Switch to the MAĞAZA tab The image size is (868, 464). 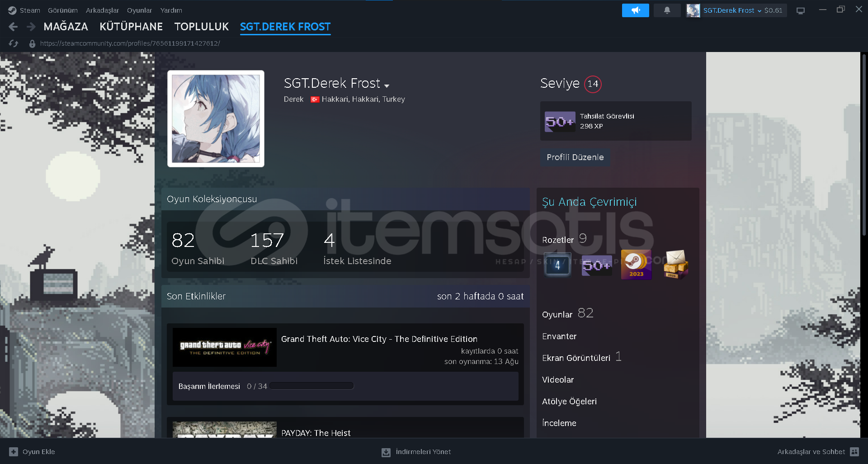click(x=66, y=27)
